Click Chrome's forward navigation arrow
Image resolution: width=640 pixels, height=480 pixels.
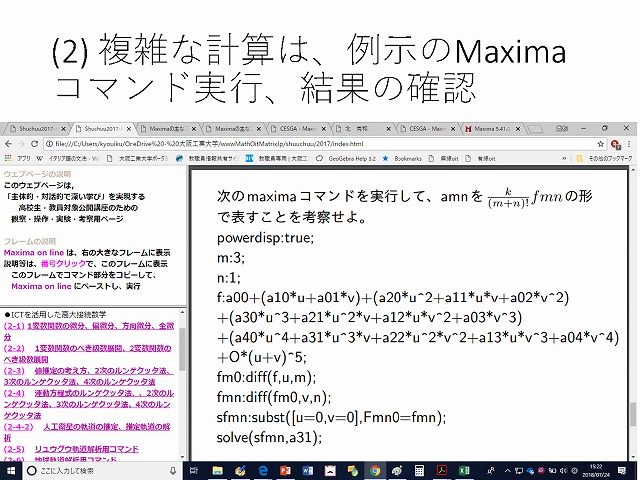coord(21,144)
